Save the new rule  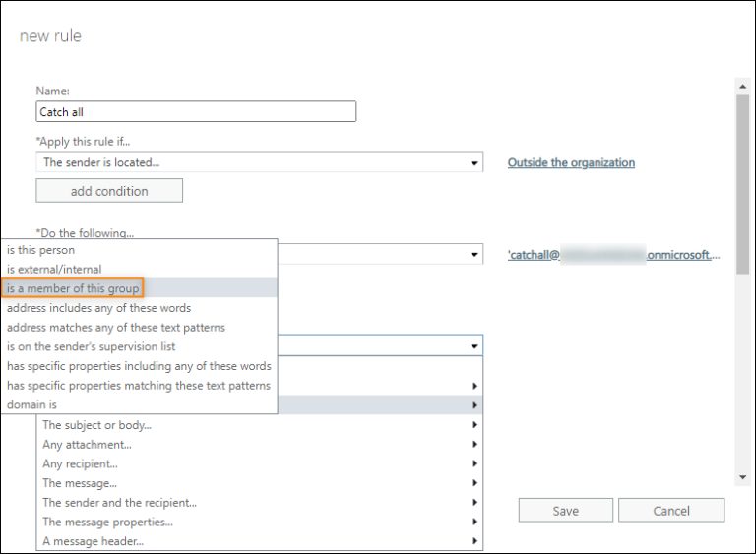pos(565,511)
